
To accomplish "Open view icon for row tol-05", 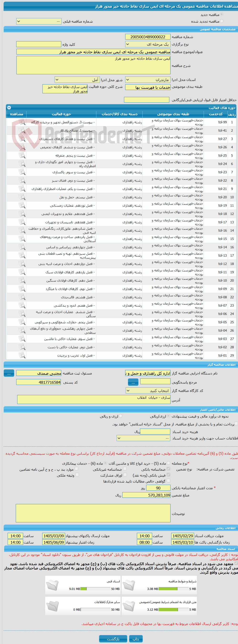I will (22, 322).
